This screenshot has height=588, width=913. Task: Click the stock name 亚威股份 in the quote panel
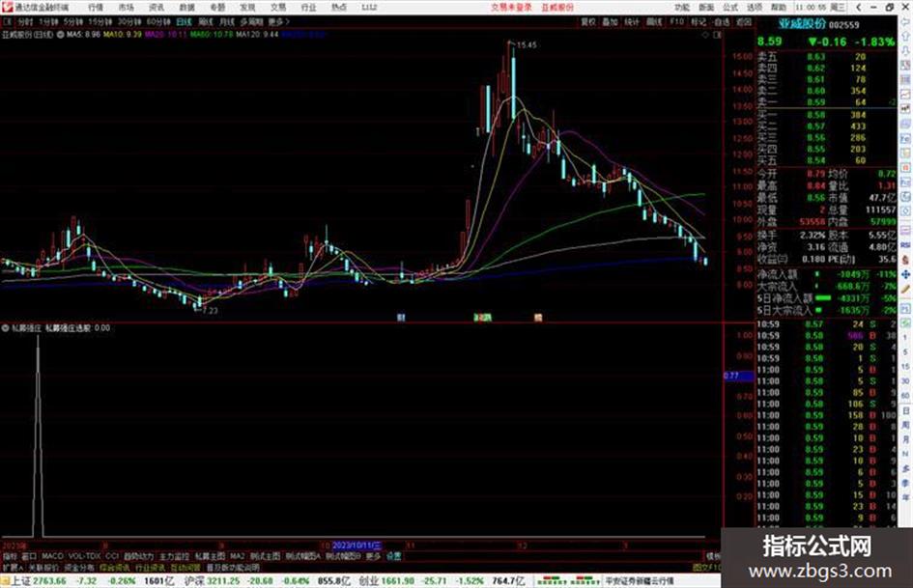coord(802,24)
